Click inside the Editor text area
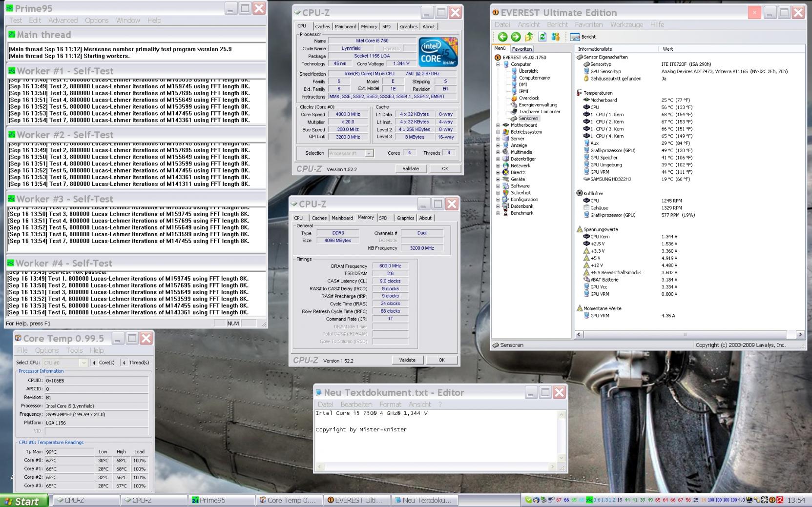This screenshot has width=812, height=507. pos(436,436)
